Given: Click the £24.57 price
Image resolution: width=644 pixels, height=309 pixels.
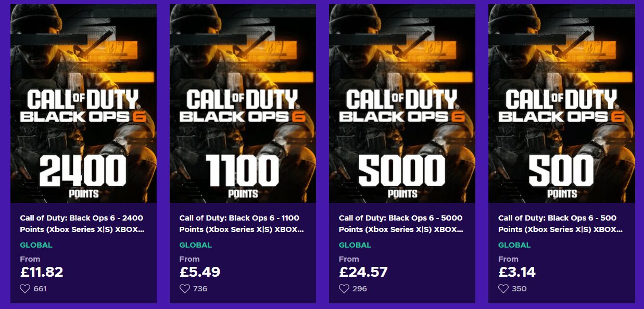Looking at the screenshot, I should (363, 272).
